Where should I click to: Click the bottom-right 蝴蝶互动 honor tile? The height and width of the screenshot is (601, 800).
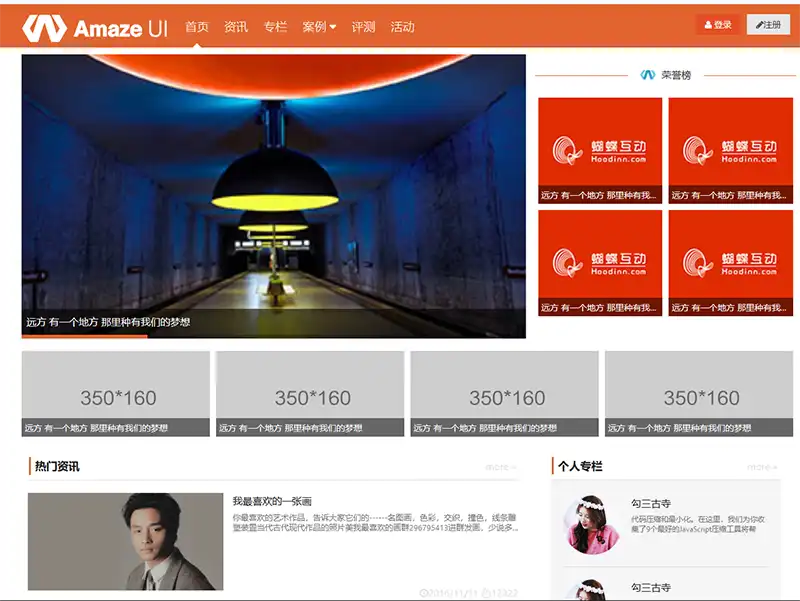pos(730,262)
